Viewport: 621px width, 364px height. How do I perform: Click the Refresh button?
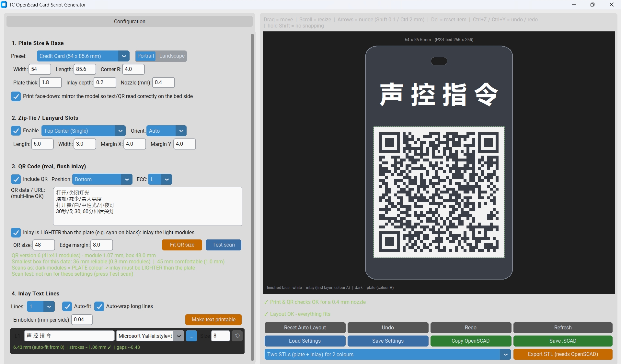coord(563,328)
